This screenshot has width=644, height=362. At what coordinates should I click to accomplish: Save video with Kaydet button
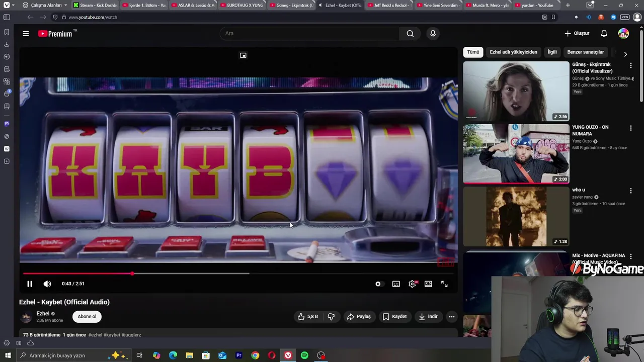[394, 317]
